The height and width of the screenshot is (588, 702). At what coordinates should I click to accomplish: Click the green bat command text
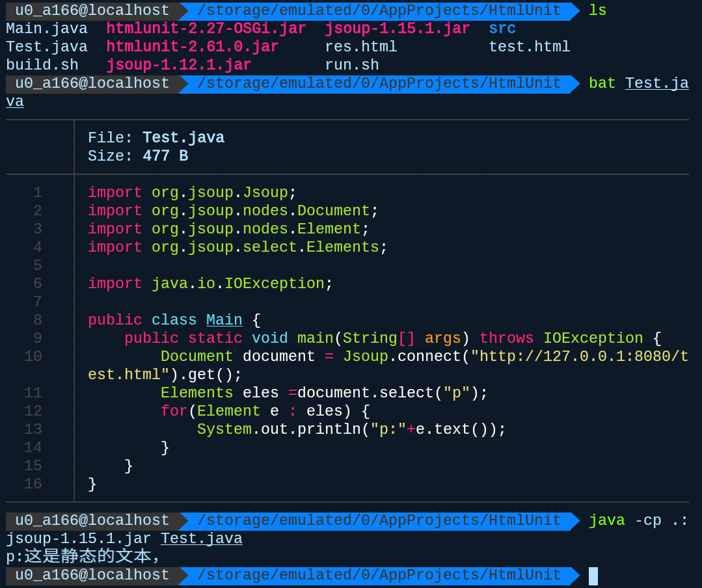pos(602,83)
